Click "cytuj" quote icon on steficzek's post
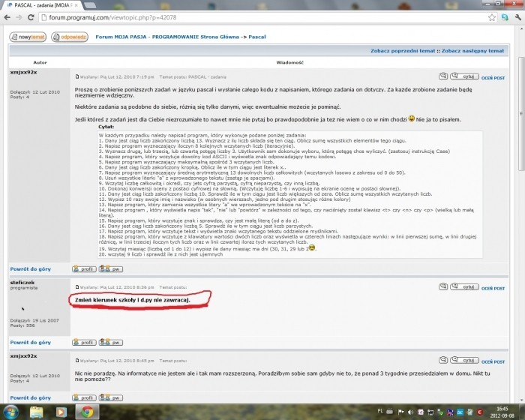 465,288
